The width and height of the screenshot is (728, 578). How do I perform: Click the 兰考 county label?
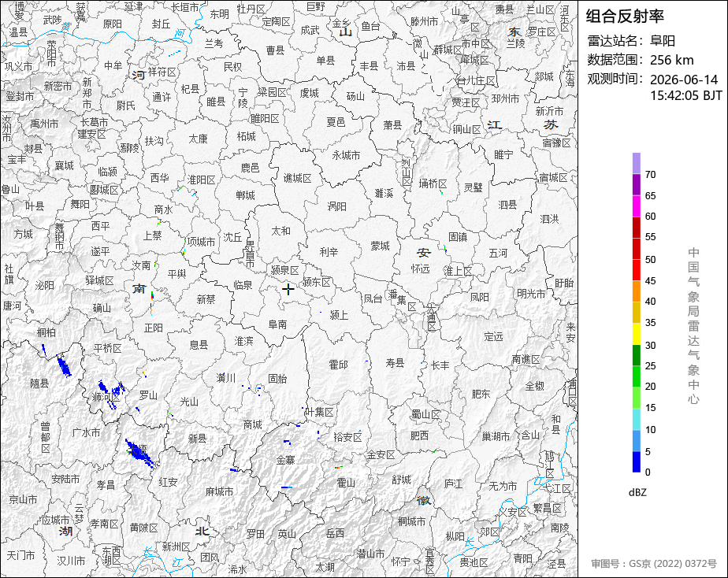click(x=214, y=43)
